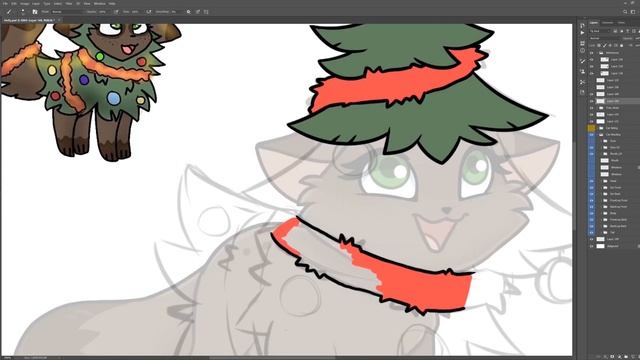Open the brush preset picker
Image resolution: width=640 pixels, height=360 pixels.
[23, 12]
